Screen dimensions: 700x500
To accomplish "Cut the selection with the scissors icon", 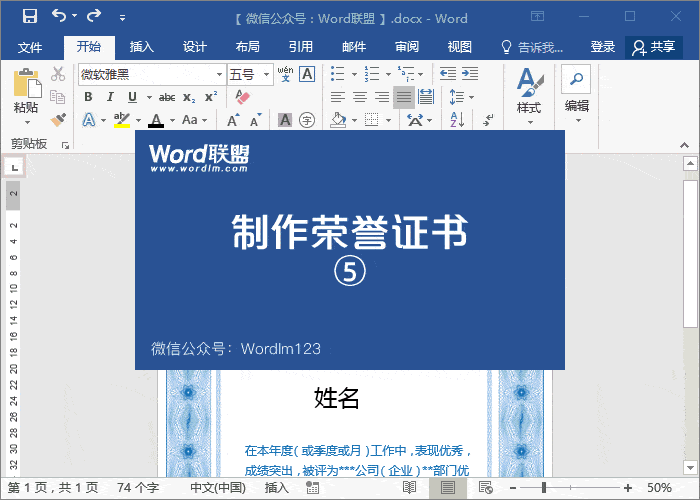I will point(58,74).
